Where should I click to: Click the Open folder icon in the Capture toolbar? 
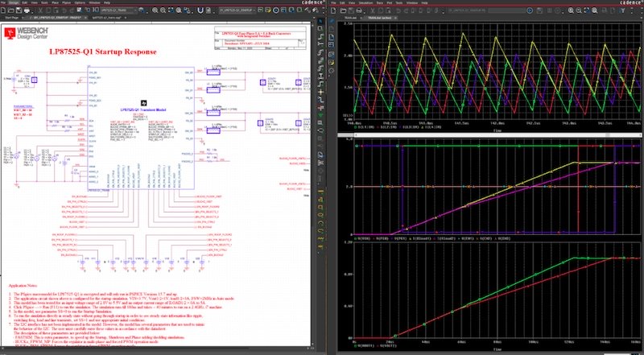11,10
